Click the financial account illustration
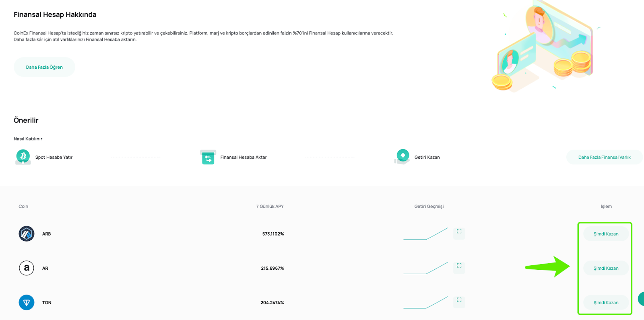The image size is (644, 320). 545,46
